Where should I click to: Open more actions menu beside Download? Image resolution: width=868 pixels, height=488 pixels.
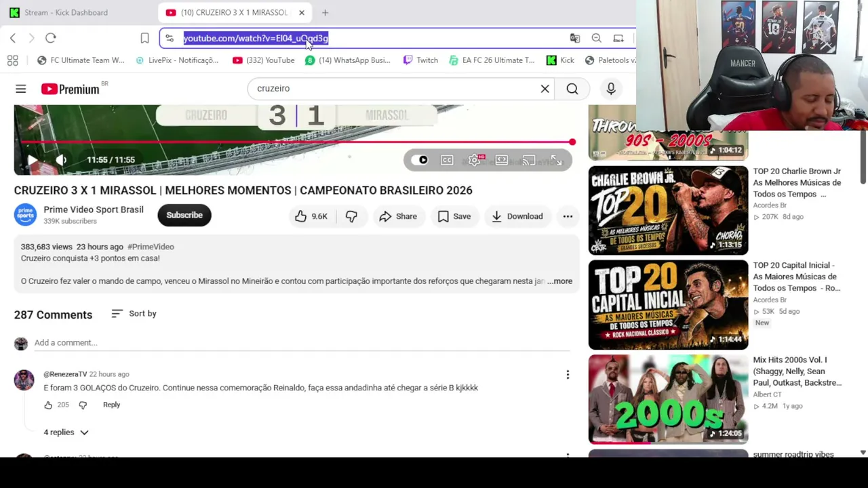[x=568, y=216]
